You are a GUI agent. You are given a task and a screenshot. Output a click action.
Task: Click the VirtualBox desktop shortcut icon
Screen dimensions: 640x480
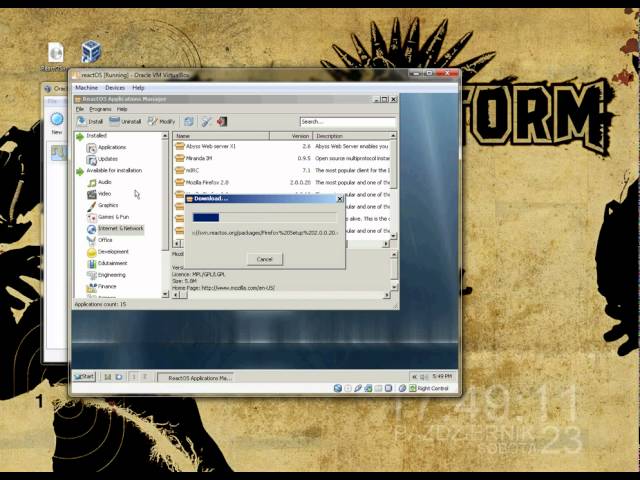click(91, 52)
